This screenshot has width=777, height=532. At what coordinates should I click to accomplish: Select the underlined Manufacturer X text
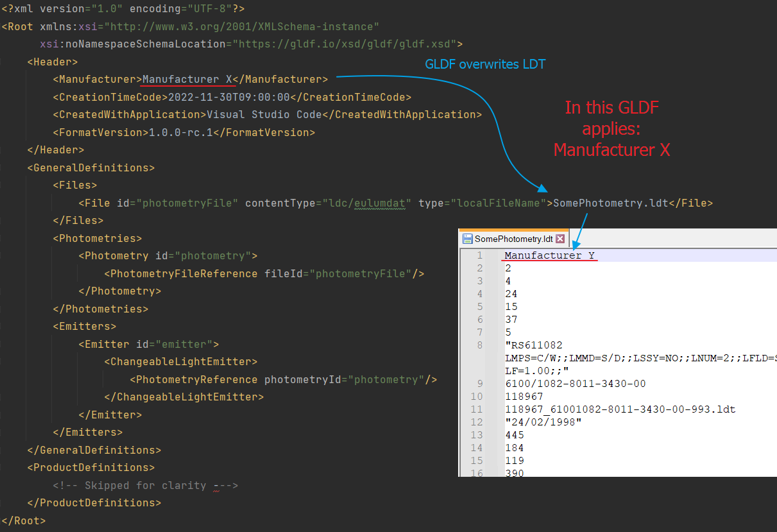pos(187,79)
